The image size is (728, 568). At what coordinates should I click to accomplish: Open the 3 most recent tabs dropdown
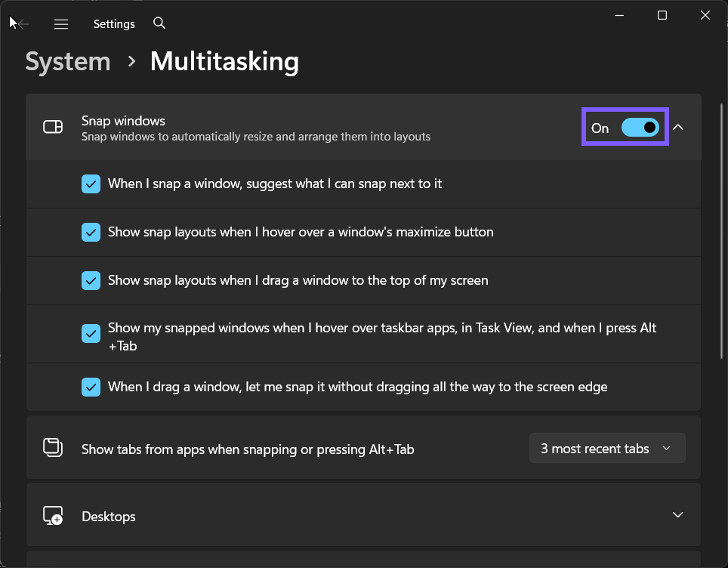coord(607,448)
